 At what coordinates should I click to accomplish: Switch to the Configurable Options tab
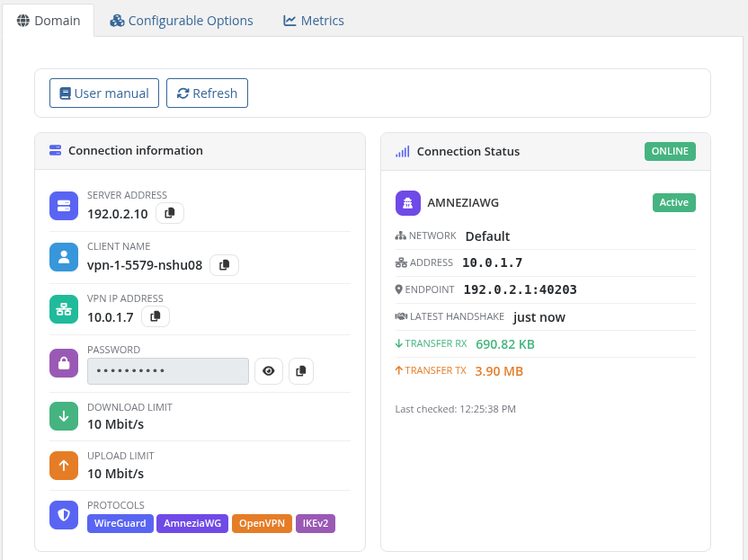pyautogui.click(x=182, y=21)
